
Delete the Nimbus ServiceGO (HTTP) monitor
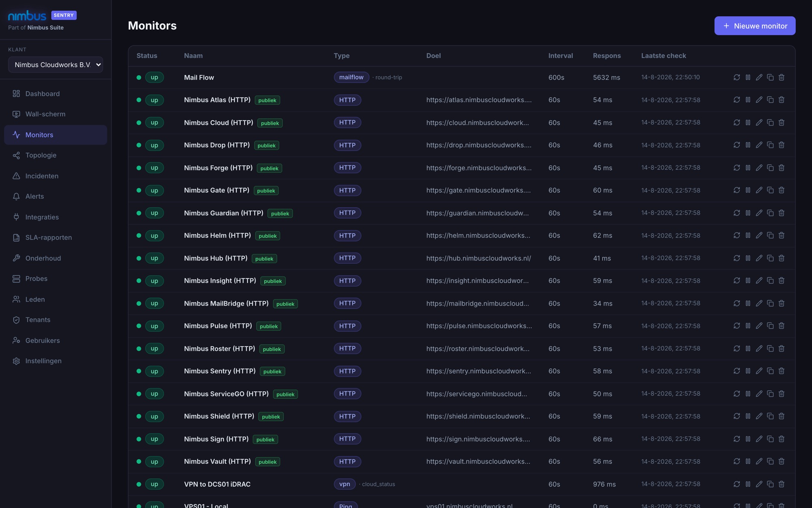tap(782, 394)
